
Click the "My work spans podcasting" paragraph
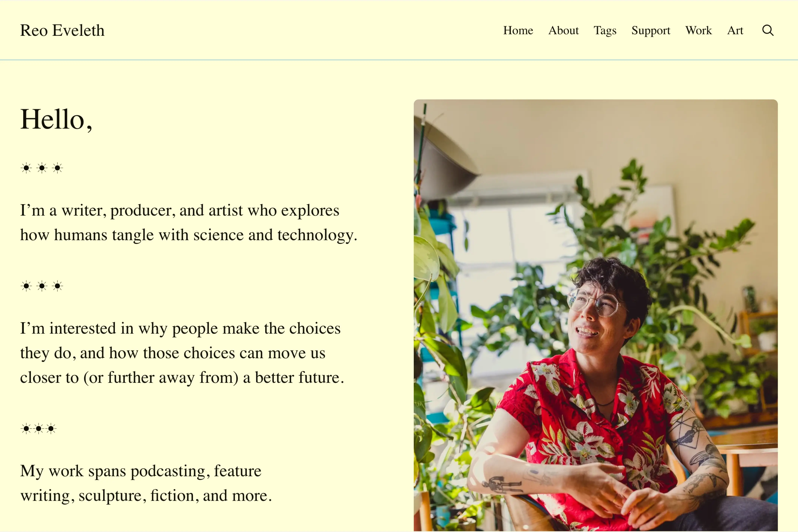pos(146,483)
